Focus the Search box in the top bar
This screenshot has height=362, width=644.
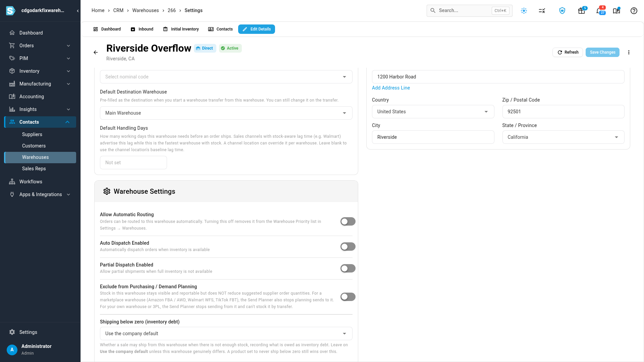click(469, 11)
